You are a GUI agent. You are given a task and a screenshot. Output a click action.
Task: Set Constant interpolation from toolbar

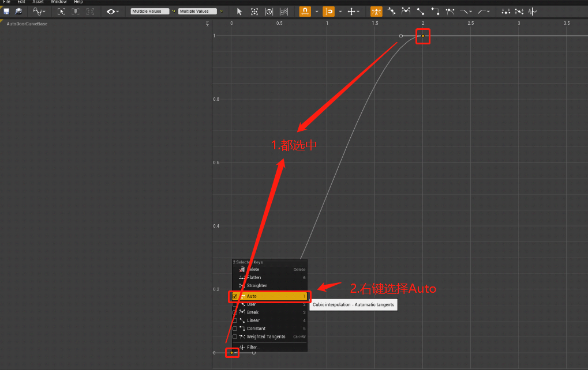pos(435,12)
